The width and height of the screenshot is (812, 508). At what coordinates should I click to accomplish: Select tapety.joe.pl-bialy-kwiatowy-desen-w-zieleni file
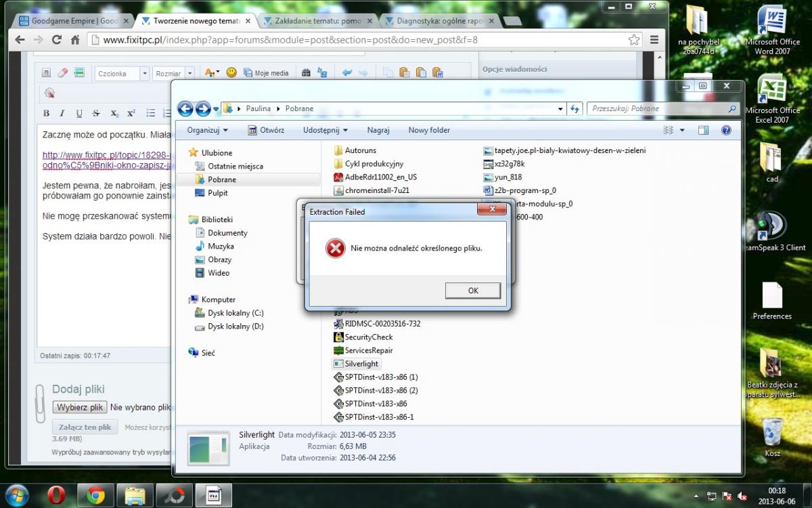pyautogui.click(x=570, y=150)
